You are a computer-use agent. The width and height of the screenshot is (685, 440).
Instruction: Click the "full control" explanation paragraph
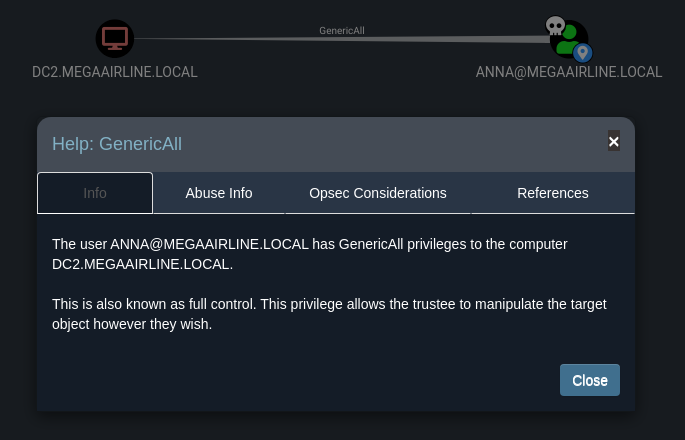(330, 314)
